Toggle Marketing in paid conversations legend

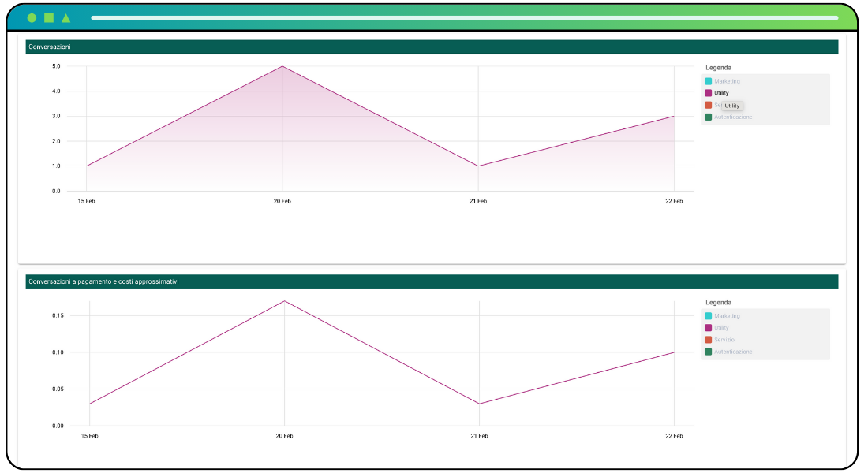point(726,316)
